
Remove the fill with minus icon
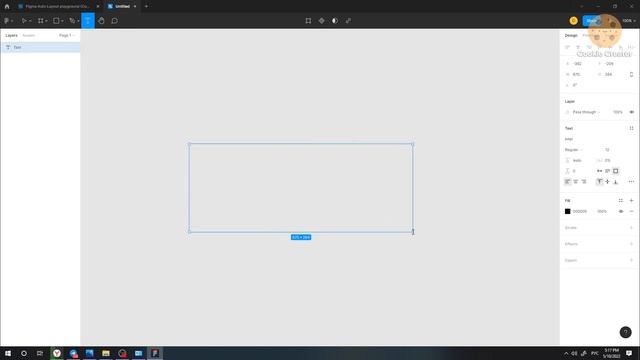coord(631,211)
